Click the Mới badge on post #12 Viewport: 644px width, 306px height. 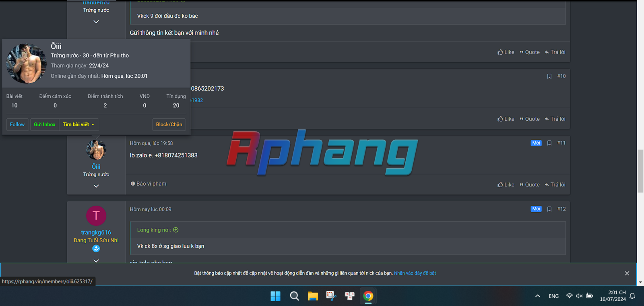click(x=536, y=209)
